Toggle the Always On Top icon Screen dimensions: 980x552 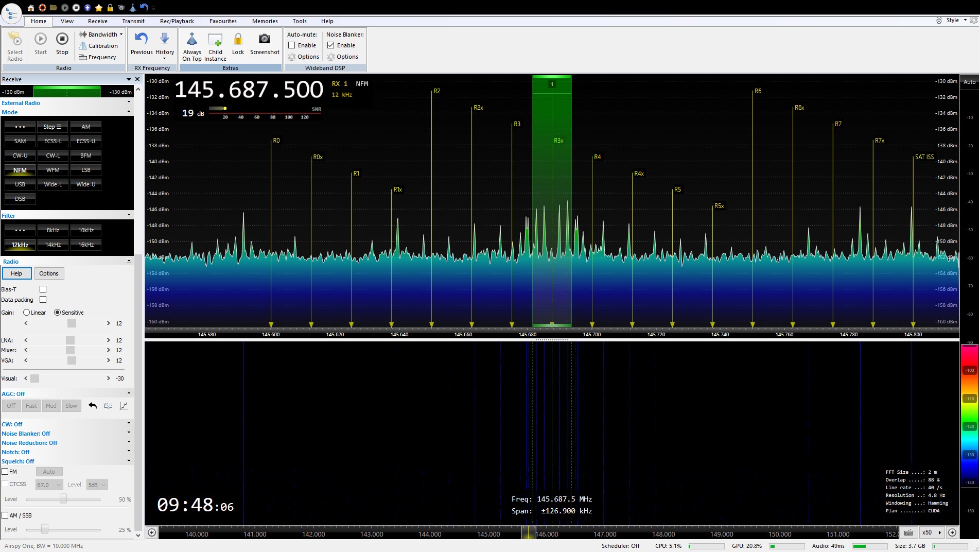pyautogui.click(x=192, y=39)
